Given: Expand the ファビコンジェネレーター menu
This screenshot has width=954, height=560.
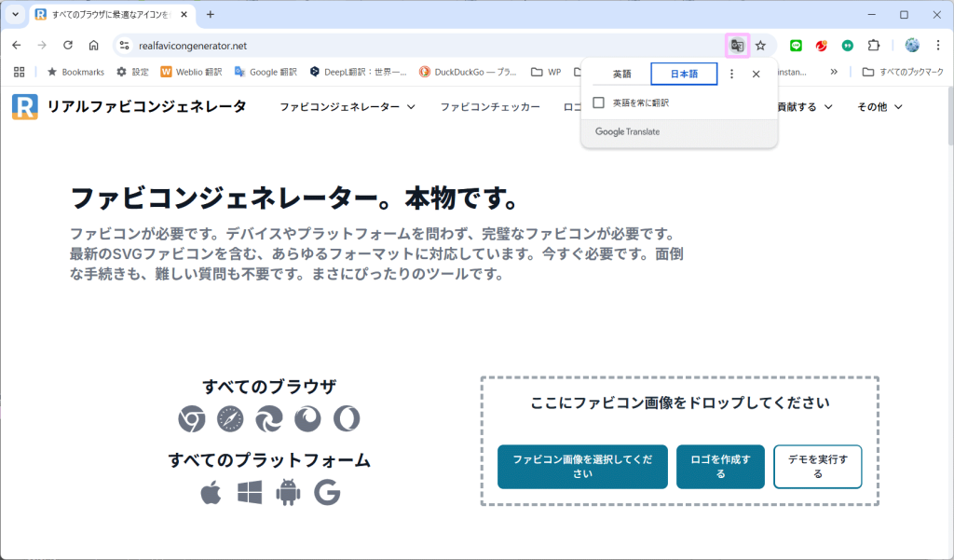Looking at the screenshot, I should pyautogui.click(x=348, y=107).
